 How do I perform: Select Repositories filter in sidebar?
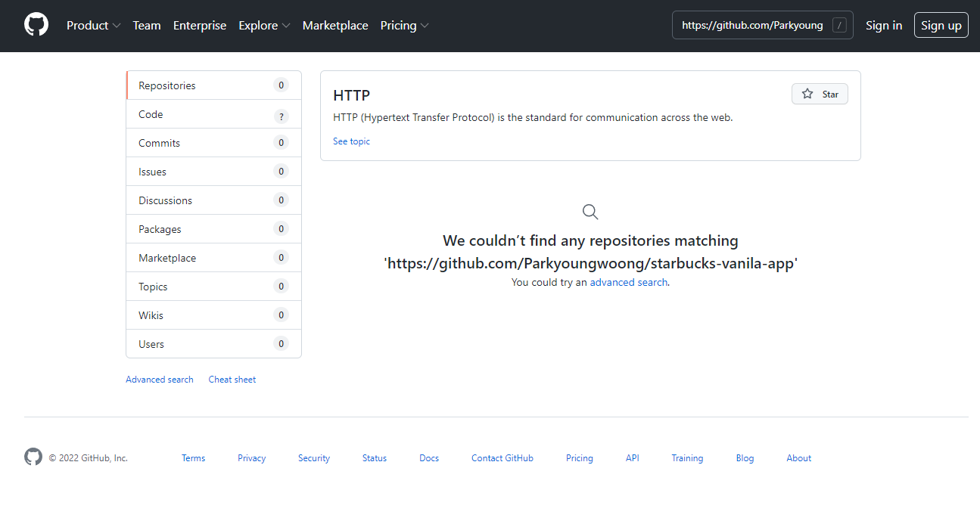pyautogui.click(x=214, y=85)
